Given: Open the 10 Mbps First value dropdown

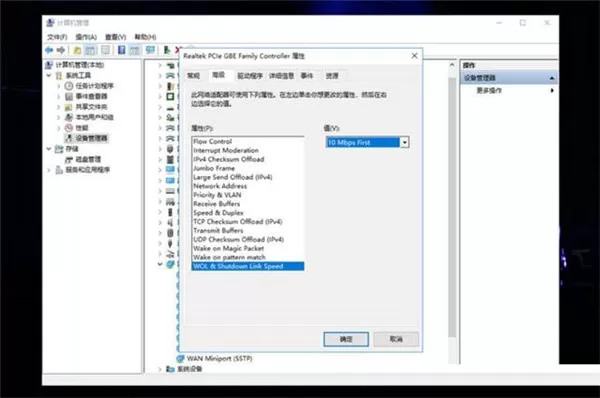Looking at the screenshot, I should (x=404, y=142).
